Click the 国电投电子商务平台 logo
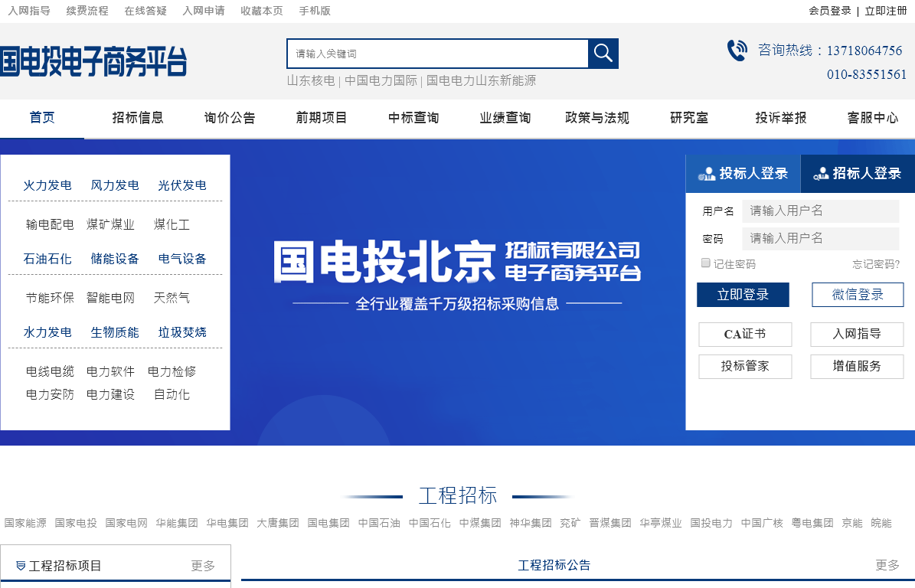This screenshot has width=915, height=588. point(93,61)
